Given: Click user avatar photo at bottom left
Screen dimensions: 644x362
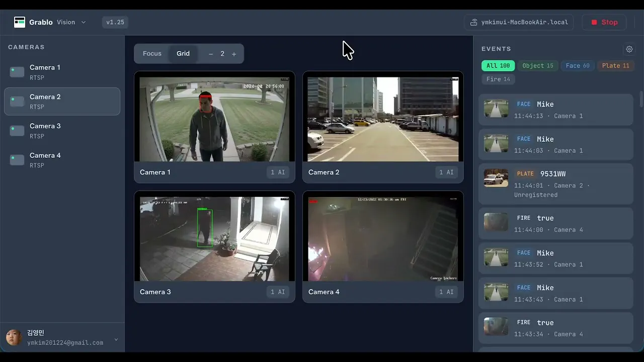Looking at the screenshot, I should [14, 337].
